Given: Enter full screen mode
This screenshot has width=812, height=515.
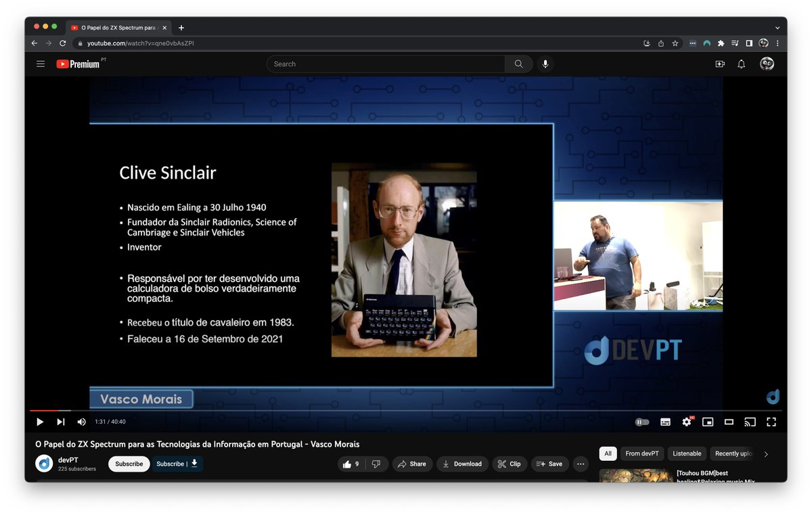Looking at the screenshot, I should tap(771, 422).
